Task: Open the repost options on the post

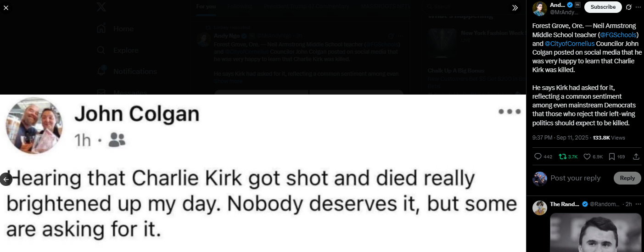Action: (562, 157)
